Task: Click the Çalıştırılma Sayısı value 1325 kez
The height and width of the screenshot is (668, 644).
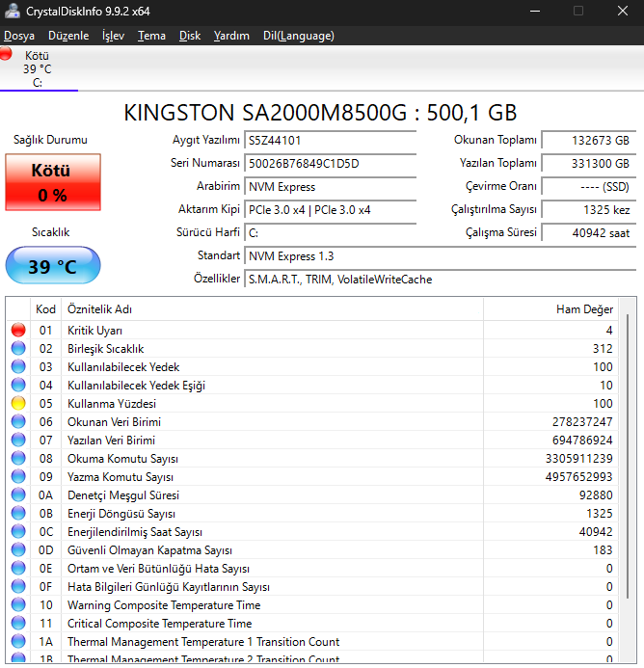Action: pyautogui.click(x=589, y=209)
